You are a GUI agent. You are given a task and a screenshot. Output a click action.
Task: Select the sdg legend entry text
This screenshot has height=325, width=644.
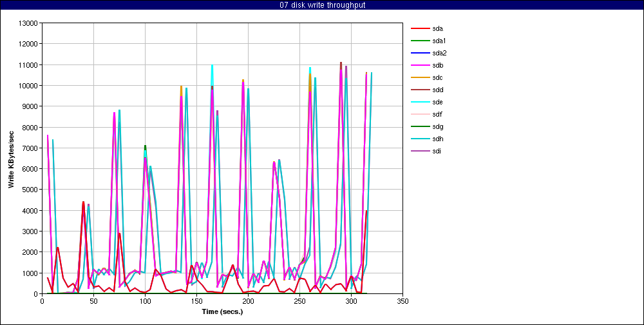(437, 126)
